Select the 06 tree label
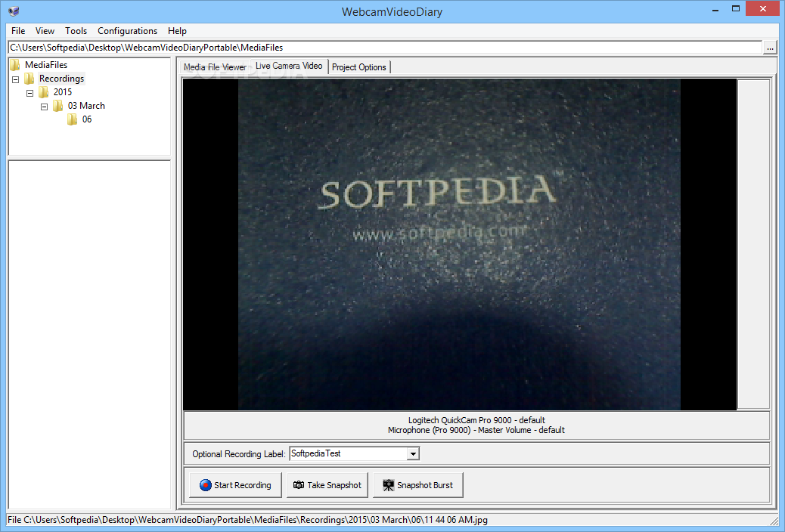The width and height of the screenshot is (785, 532). [87, 119]
